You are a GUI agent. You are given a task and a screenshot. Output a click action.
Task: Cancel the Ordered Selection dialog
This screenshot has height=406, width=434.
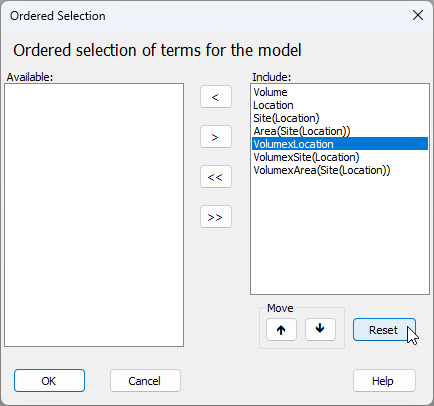145,381
